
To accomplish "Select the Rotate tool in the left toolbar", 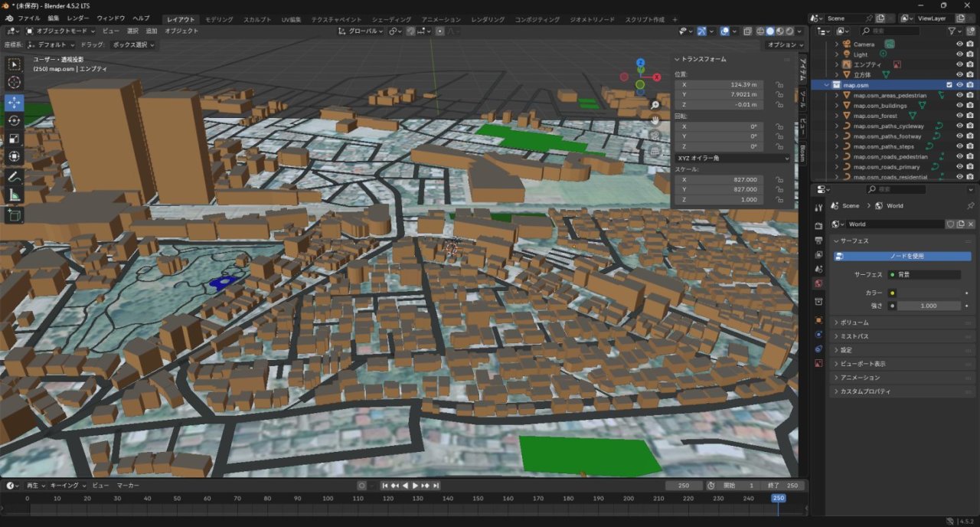I will (x=14, y=121).
